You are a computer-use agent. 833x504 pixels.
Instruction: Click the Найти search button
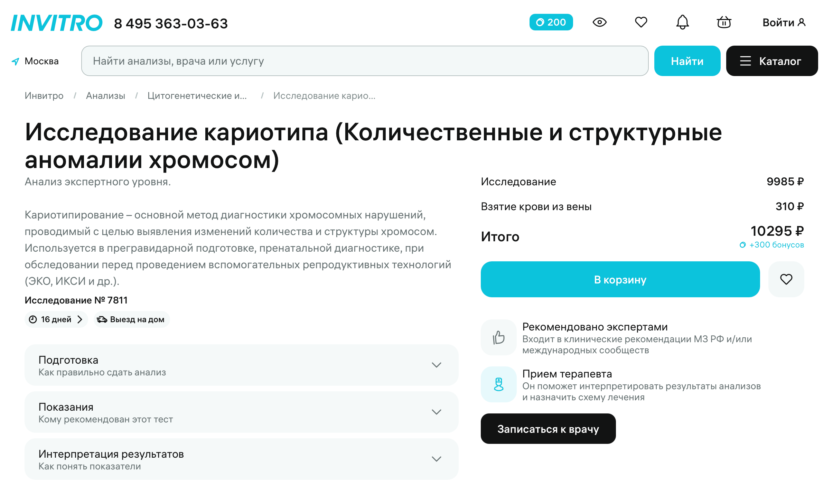[x=687, y=61]
